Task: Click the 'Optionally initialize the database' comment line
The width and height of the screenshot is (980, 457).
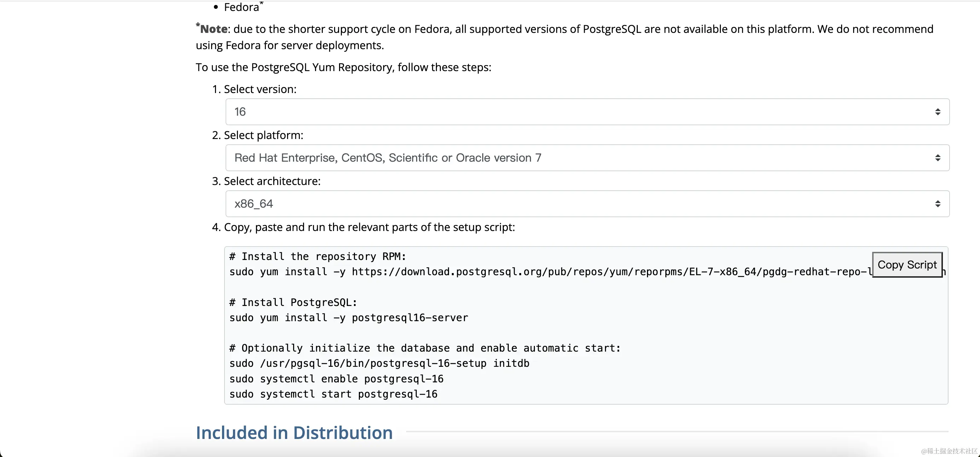Action: tap(425, 348)
